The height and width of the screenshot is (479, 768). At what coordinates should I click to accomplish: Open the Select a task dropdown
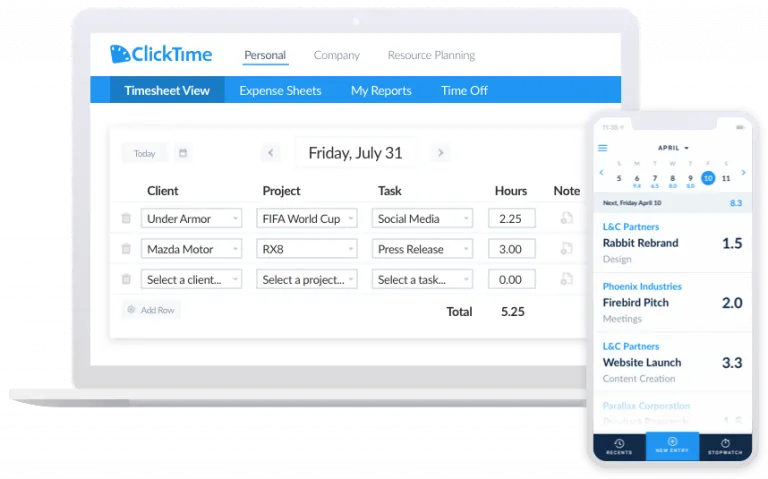coord(422,279)
